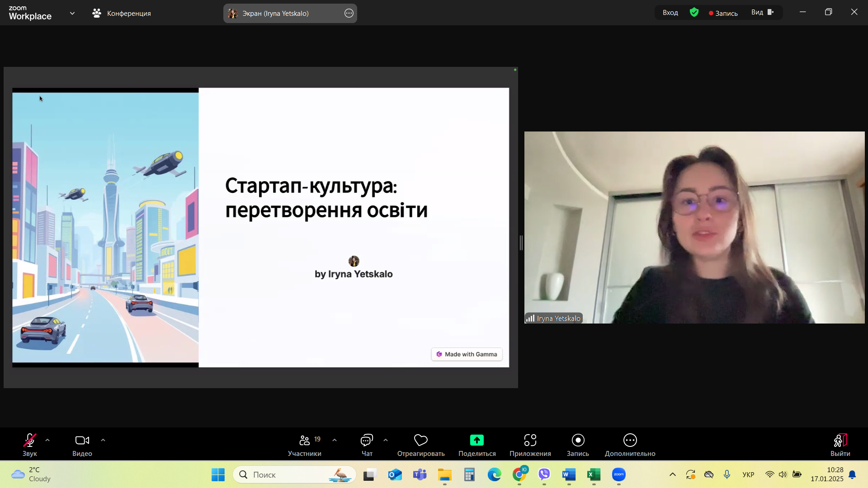Open share options ellipsis icon
868x488 pixels.
point(349,13)
